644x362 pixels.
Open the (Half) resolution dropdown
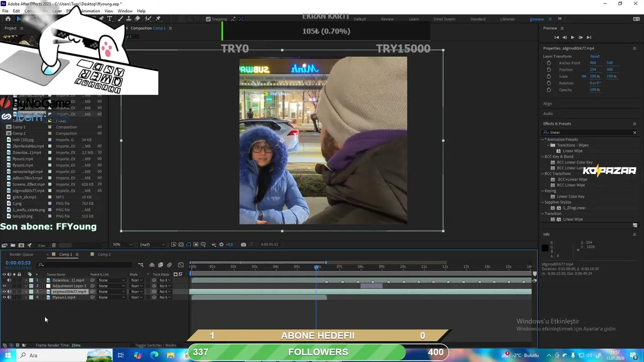[152, 244]
